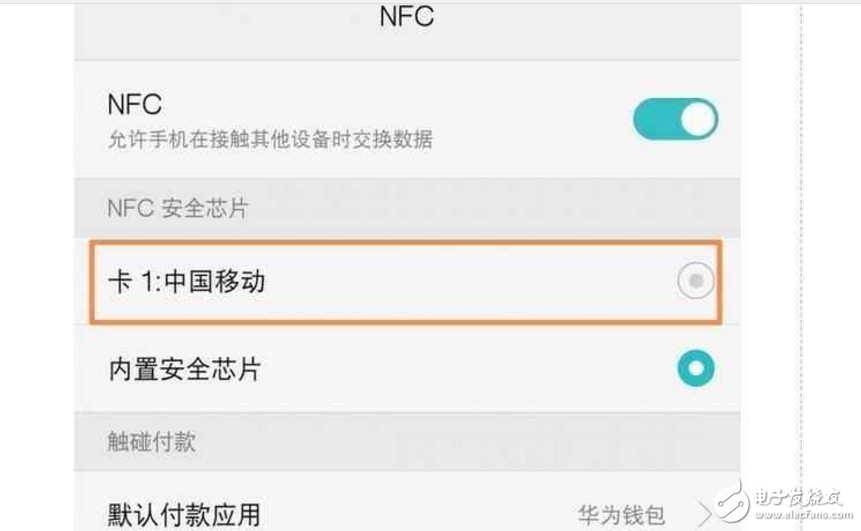The height and width of the screenshot is (531, 861).
Task: Select the 卡 1:中国移动 radio button
Action: click(x=696, y=282)
